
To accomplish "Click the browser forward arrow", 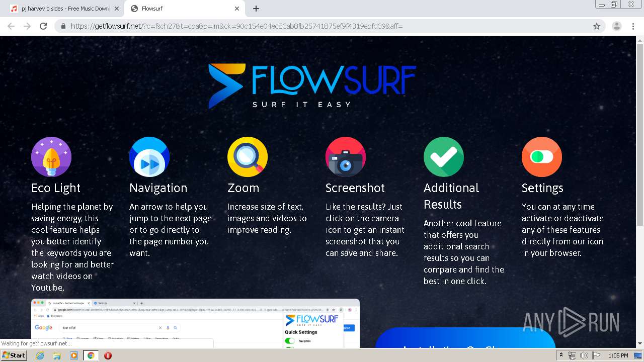I will tap(27, 26).
